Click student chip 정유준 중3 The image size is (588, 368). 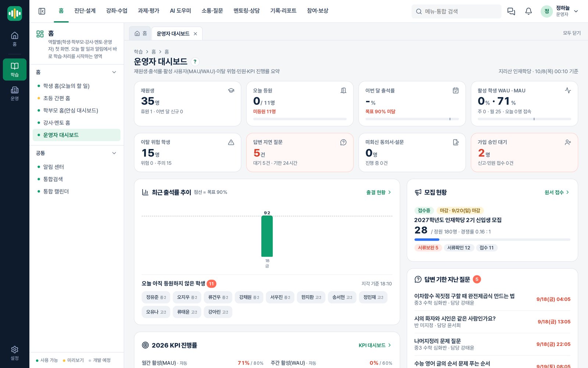pos(156,297)
